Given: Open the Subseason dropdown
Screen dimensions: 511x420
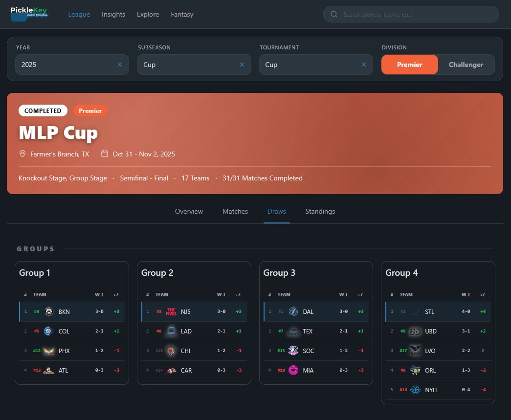Looking at the screenshot, I should point(194,65).
